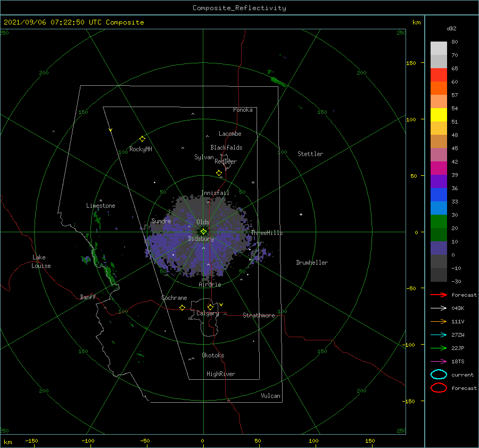Click the Stettler city label

coord(310,154)
